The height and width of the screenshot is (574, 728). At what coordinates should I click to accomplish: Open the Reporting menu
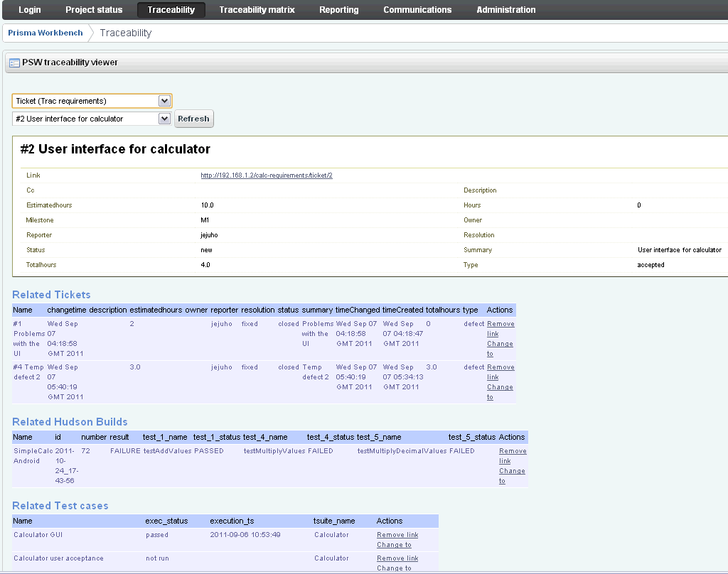[338, 9]
